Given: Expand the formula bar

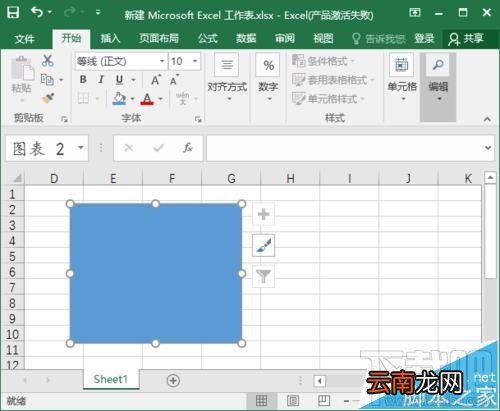Looking at the screenshot, I should click(488, 148).
